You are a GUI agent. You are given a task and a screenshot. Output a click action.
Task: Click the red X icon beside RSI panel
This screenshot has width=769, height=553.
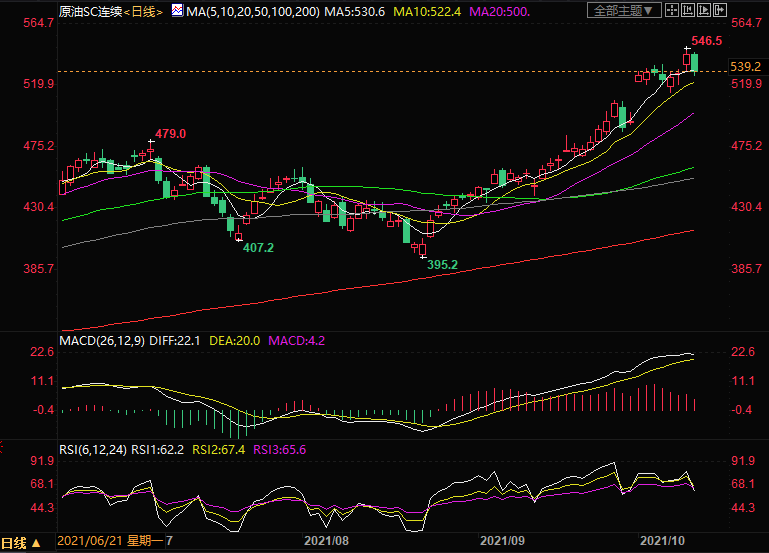click(3, 448)
